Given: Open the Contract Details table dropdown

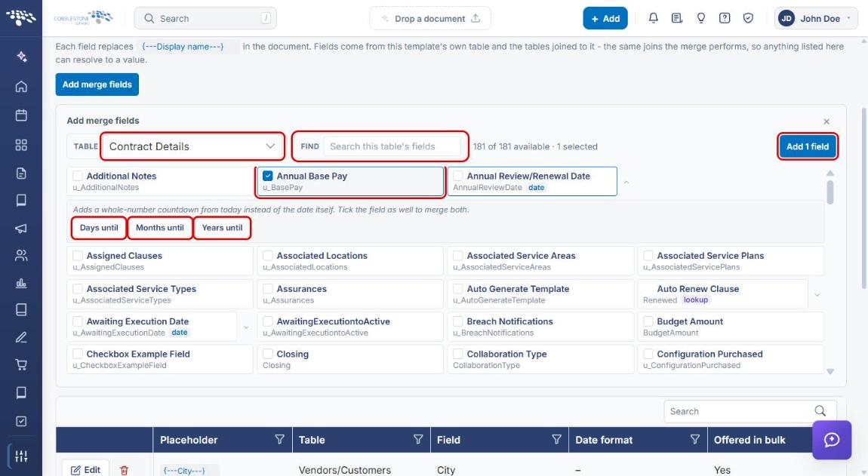Looking at the screenshot, I should point(192,146).
